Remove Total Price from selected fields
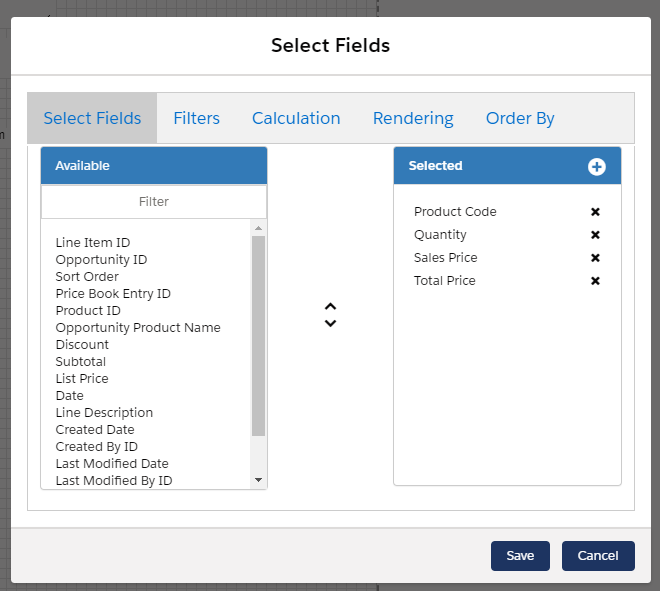The width and height of the screenshot is (660, 591). pyautogui.click(x=595, y=281)
